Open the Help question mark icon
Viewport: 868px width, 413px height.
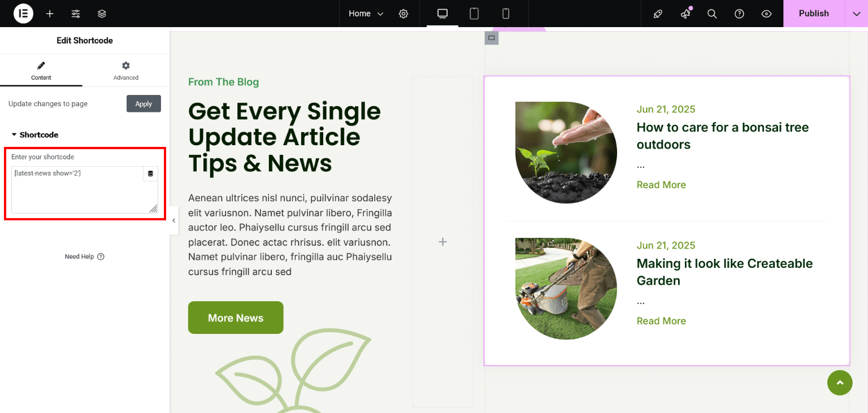(x=739, y=14)
